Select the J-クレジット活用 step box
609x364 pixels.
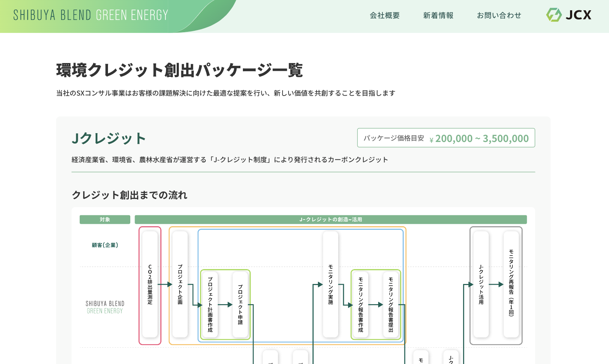click(481, 284)
